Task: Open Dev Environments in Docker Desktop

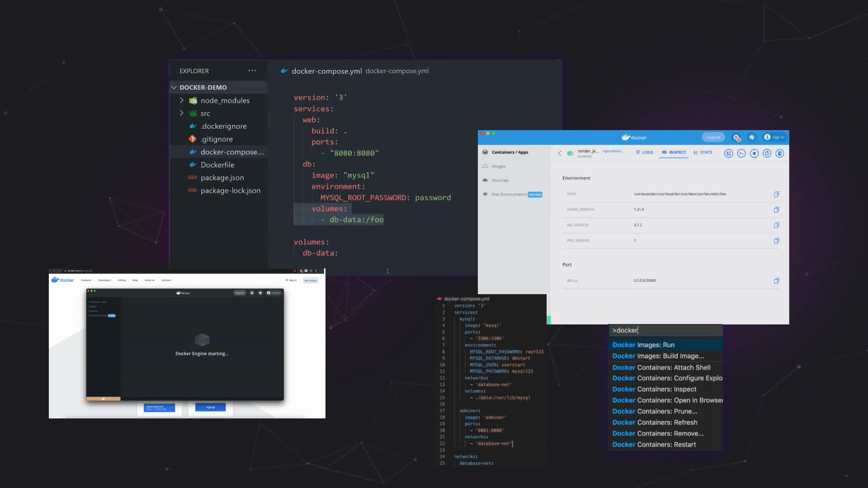Action: [x=509, y=194]
